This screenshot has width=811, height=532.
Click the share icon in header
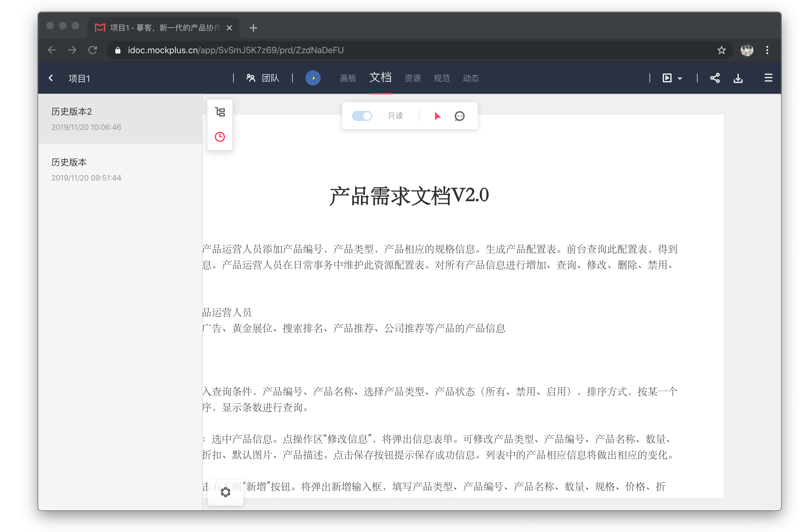715,78
